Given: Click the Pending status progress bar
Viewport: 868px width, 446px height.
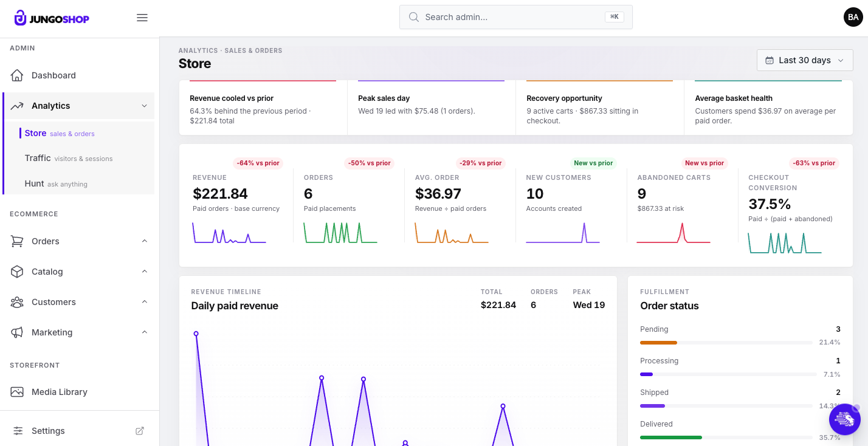Looking at the screenshot, I should coord(726,343).
